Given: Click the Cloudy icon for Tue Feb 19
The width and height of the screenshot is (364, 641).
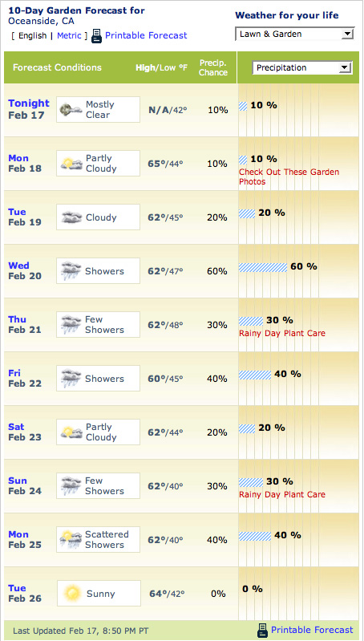Looking at the screenshot, I should coord(71,217).
